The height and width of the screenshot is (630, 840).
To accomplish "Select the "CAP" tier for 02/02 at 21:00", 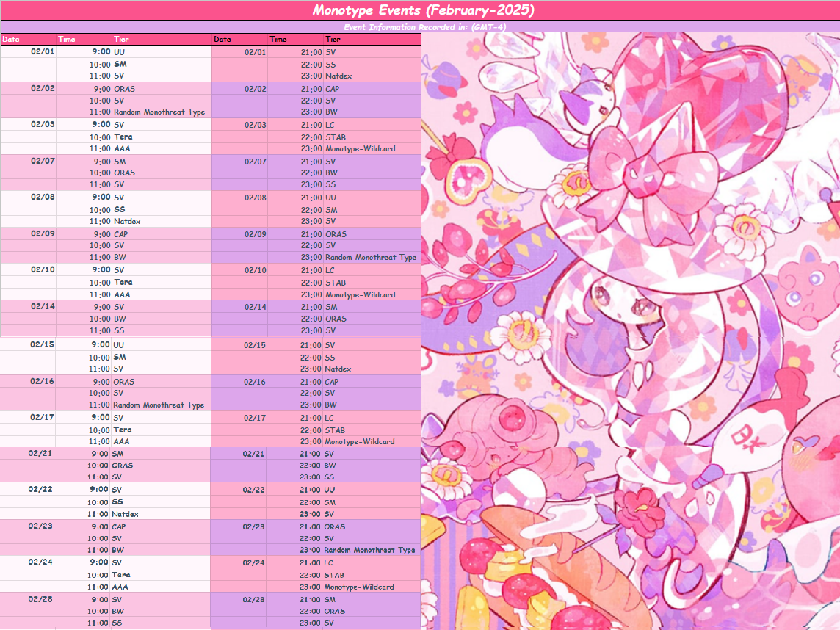I will (332, 89).
